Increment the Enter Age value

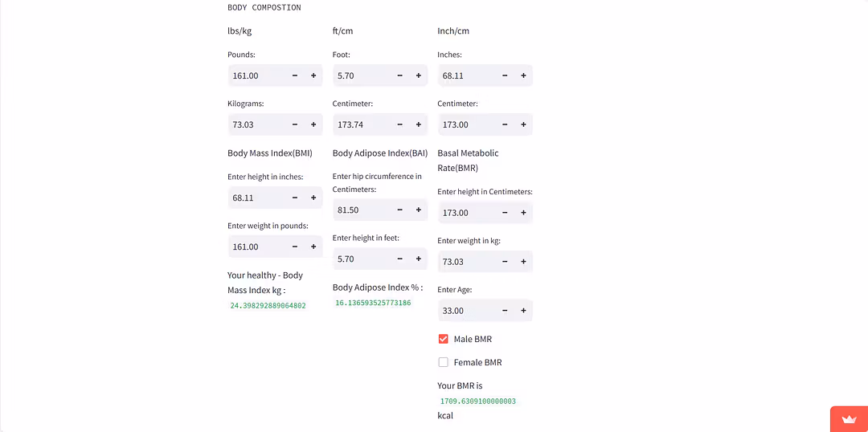coord(523,311)
